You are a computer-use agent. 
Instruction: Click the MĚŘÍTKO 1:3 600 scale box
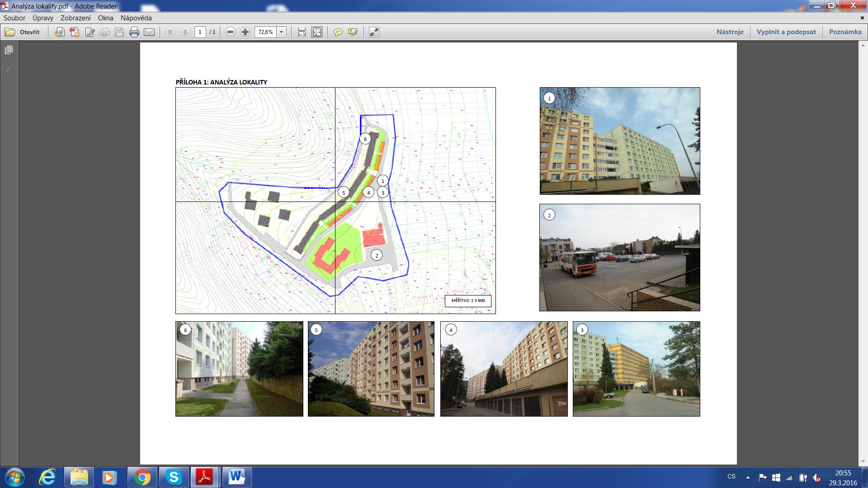[468, 301]
